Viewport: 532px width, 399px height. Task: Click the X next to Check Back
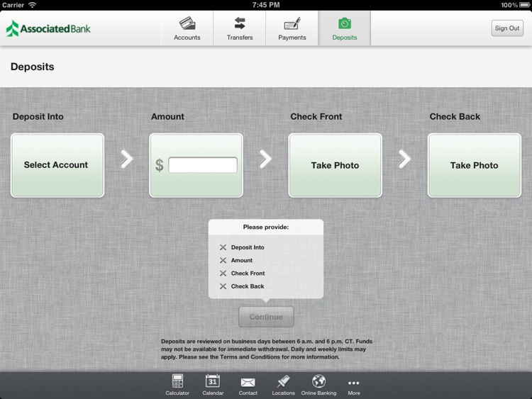click(x=223, y=286)
